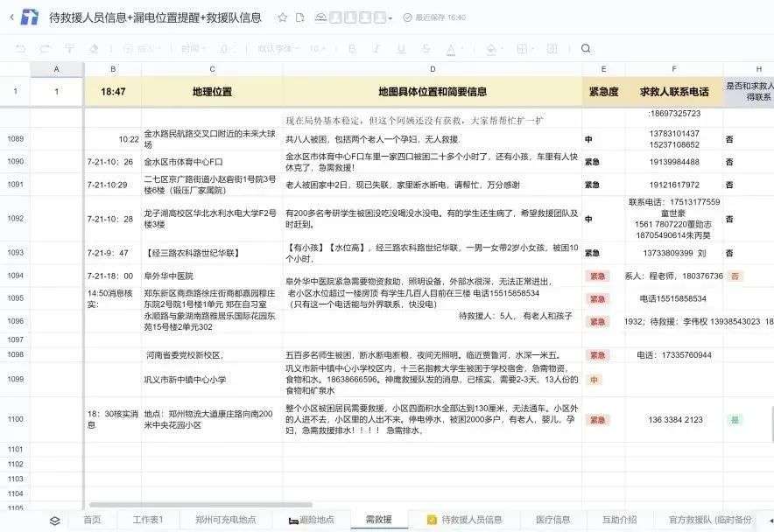
Task: Click first collaborator avatar in header
Action: point(335,17)
